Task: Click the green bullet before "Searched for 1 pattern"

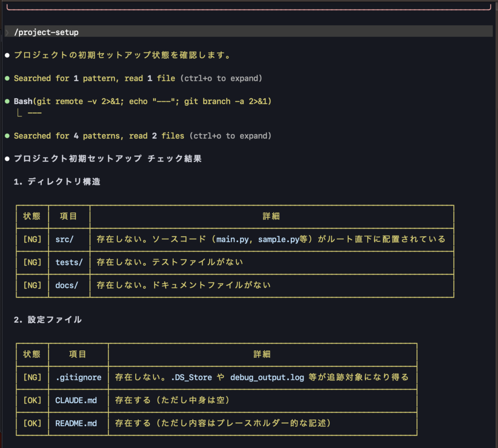Action: pos(7,78)
